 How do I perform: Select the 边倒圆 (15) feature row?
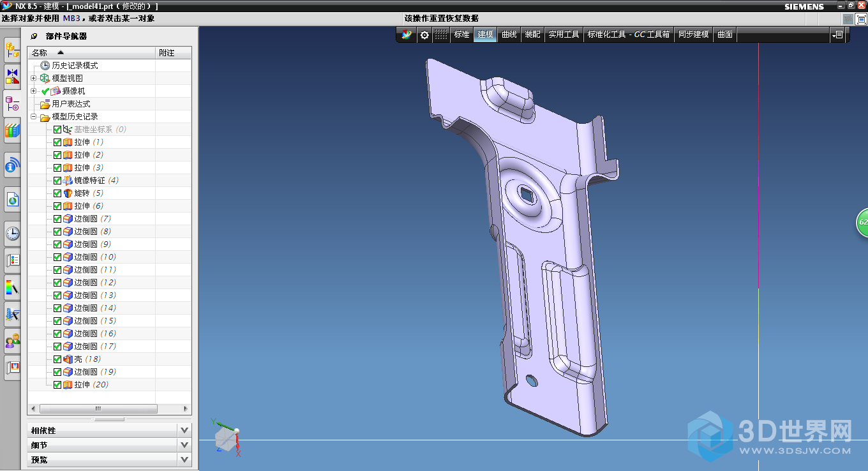point(109,321)
